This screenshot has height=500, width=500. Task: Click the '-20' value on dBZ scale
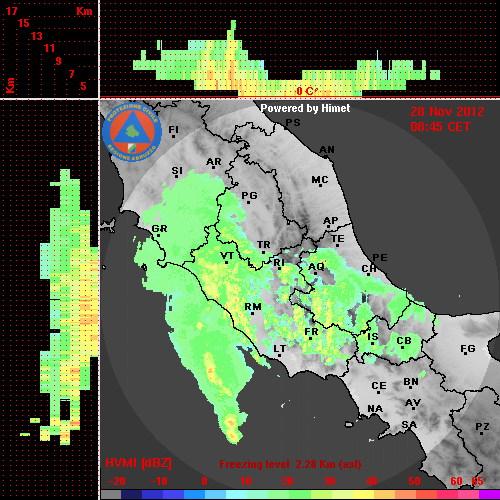click(x=117, y=481)
